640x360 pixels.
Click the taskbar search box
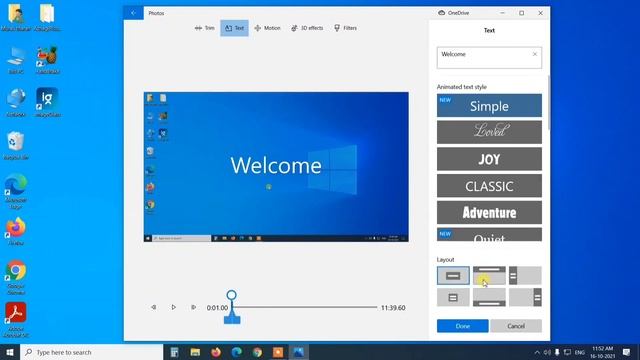coord(91,352)
